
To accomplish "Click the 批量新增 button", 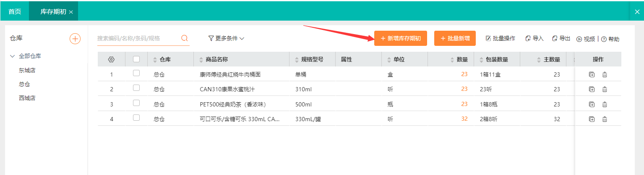I will coord(455,38).
